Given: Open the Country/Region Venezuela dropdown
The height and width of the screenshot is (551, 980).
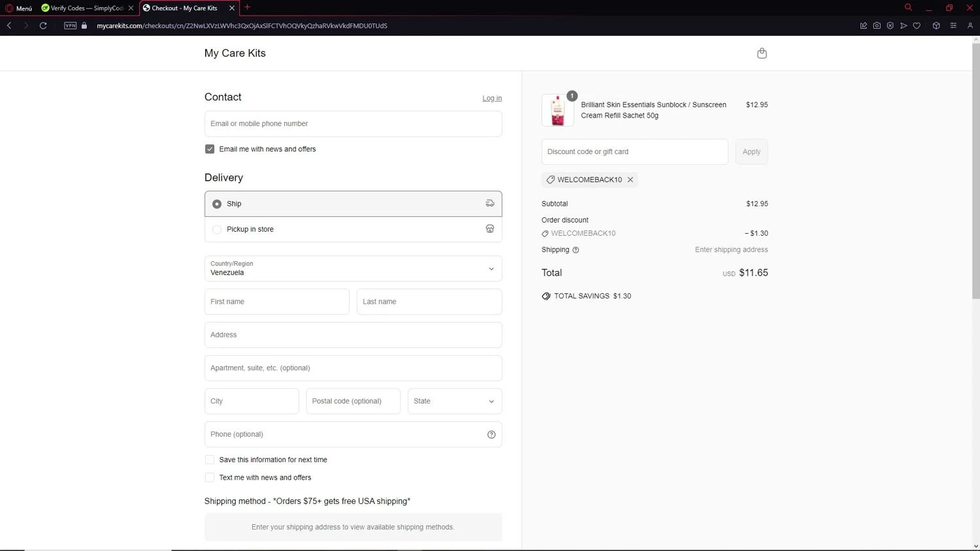Looking at the screenshot, I should (x=353, y=268).
